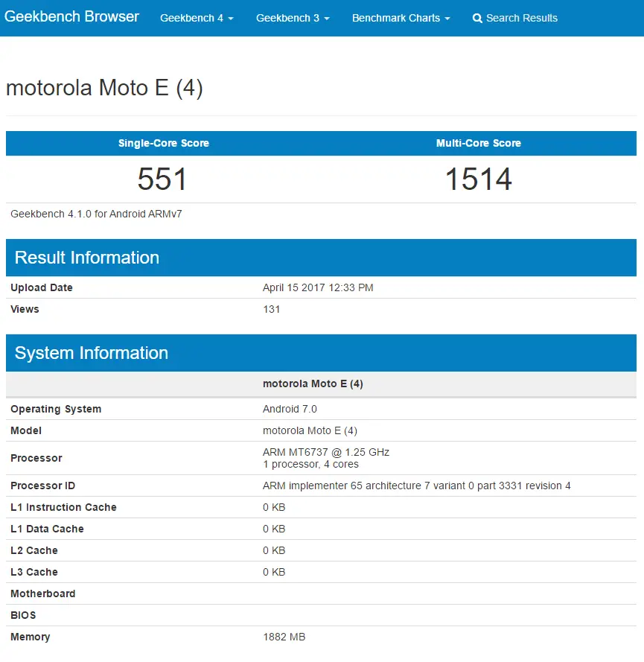This screenshot has width=644, height=662.
Task: Select the views count 131
Action: click(x=271, y=309)
